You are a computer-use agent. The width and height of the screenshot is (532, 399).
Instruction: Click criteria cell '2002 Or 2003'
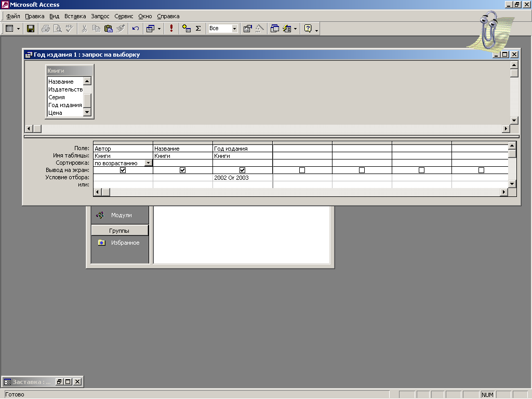click(243, 178)
